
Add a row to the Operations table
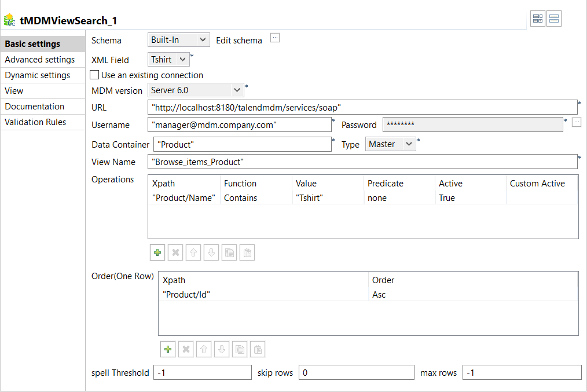tap(157, 253)
